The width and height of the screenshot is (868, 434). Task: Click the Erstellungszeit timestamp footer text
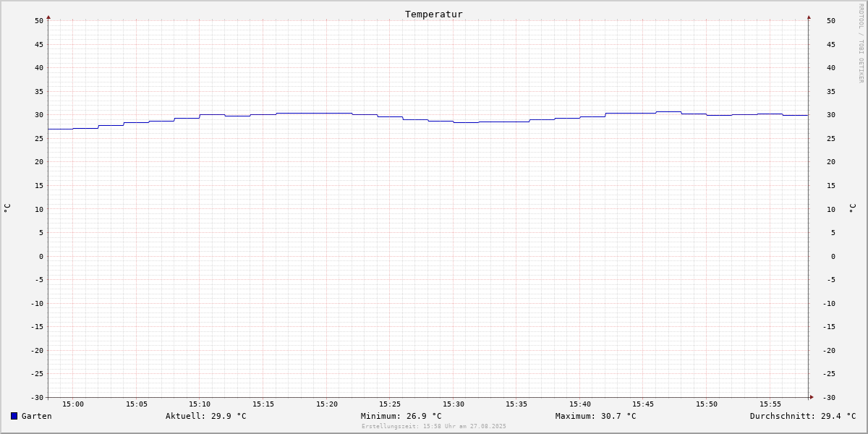[x=434, y=426]
